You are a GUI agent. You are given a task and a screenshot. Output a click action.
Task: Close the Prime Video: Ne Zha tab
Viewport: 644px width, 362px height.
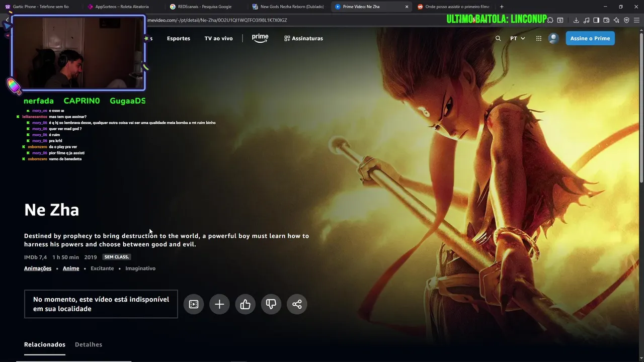pos(407,7)
